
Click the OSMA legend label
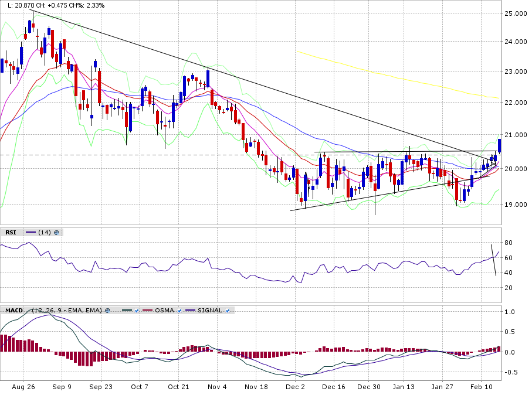point(165,311)
